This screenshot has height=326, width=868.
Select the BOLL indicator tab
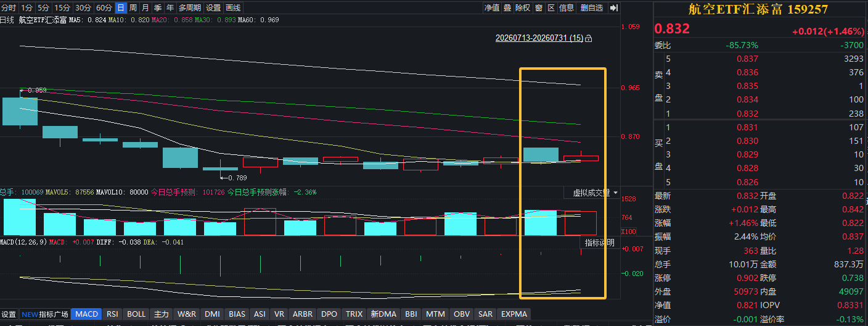point(136,314)
